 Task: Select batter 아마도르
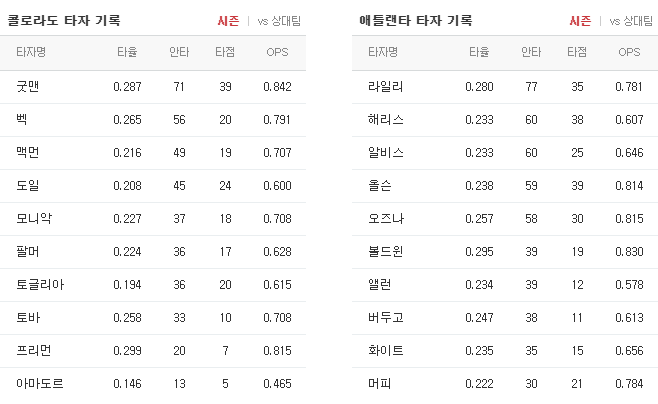pyautogui.click(x=39, y=384)
